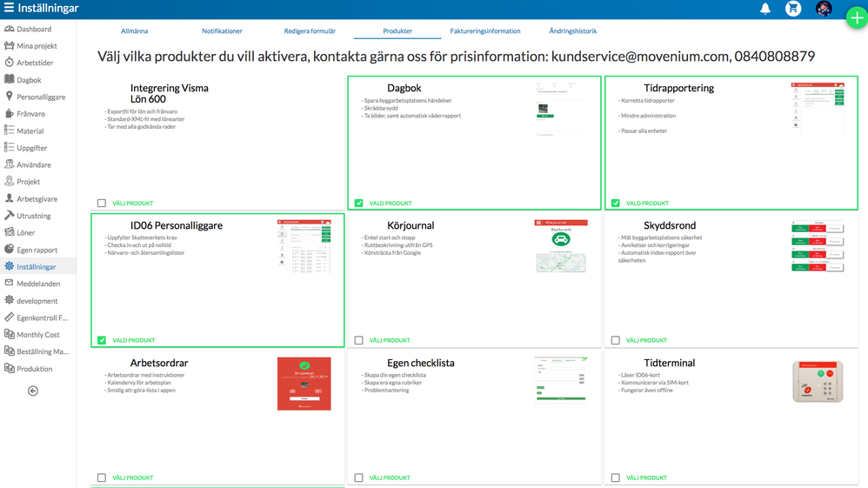Image resolution: width=868 pixels, height=488 pixels.
Task: Click the Tidterminal card title
Action: (x=670, y=363)
